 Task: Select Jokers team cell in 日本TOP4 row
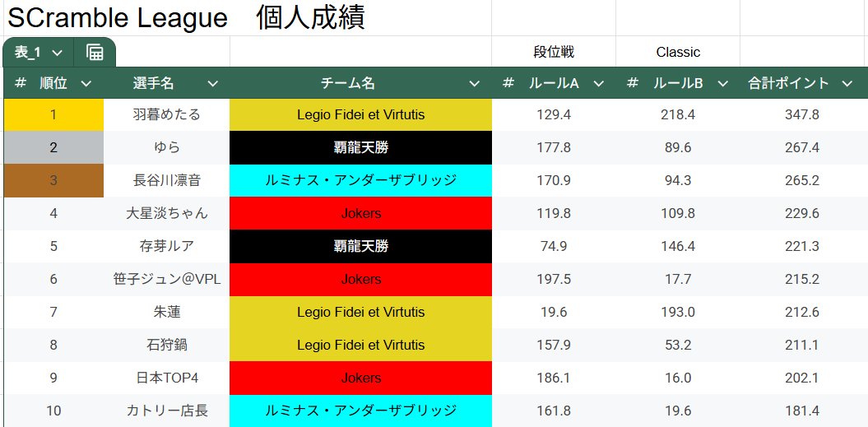361,378
